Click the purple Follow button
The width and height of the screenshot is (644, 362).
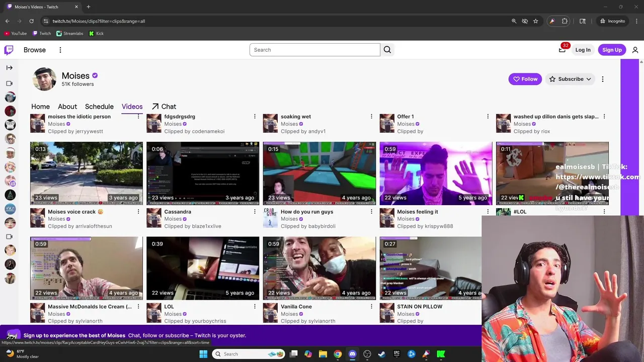525,79
